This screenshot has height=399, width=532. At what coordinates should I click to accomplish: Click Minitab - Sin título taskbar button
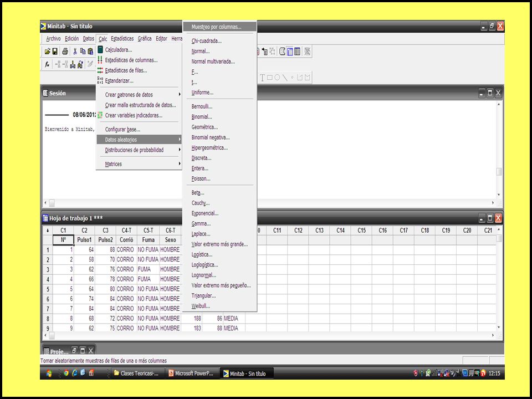click(x=247, y=374)
